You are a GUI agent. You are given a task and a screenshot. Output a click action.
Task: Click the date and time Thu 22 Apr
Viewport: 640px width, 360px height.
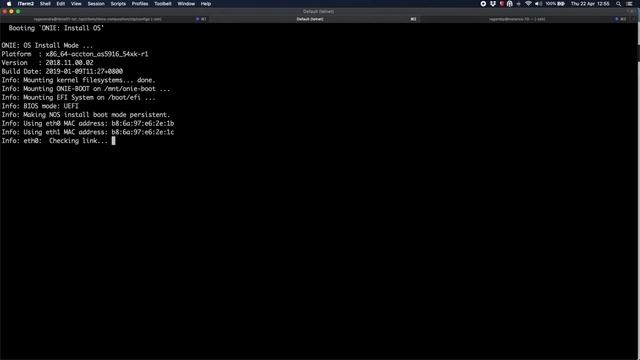(590, 4)
